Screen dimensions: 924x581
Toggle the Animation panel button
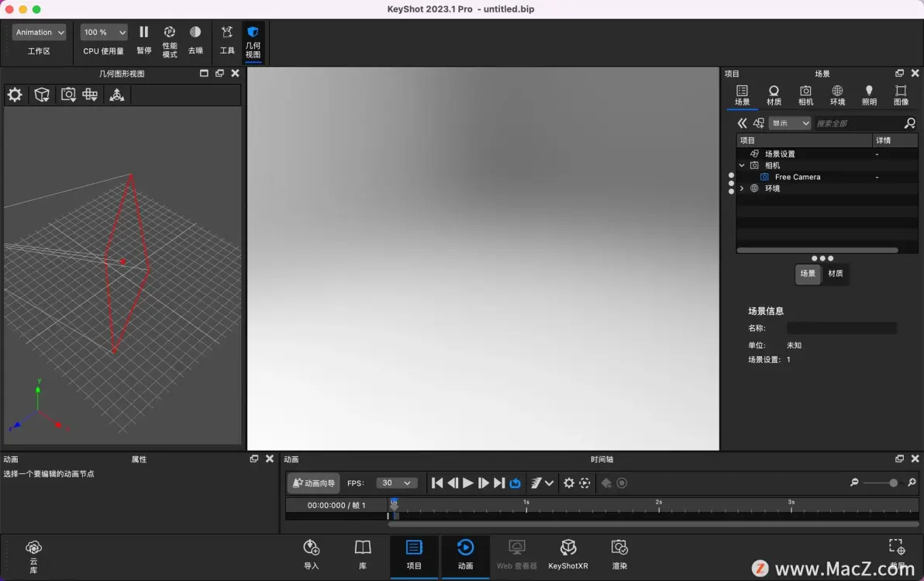coord(465,555)
